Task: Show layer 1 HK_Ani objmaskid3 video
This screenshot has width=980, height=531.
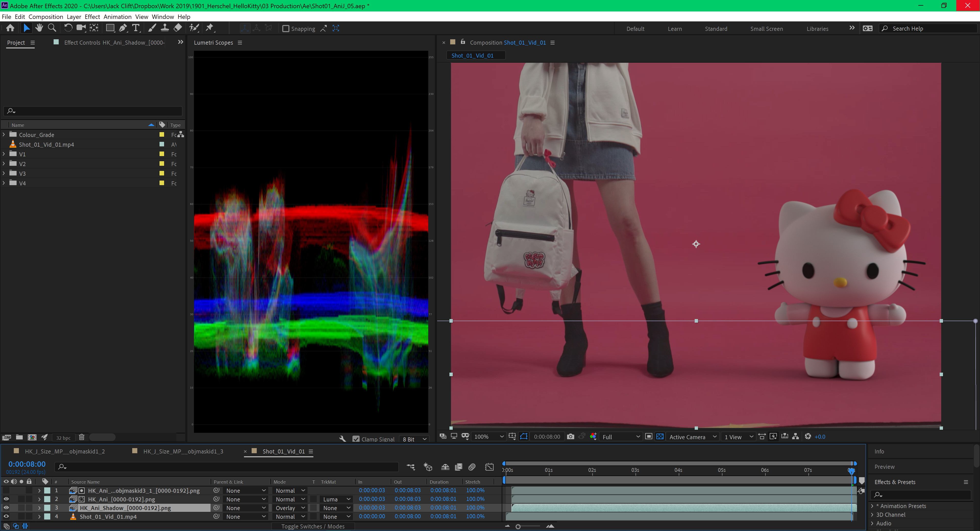Action: [x=6, y=490]
